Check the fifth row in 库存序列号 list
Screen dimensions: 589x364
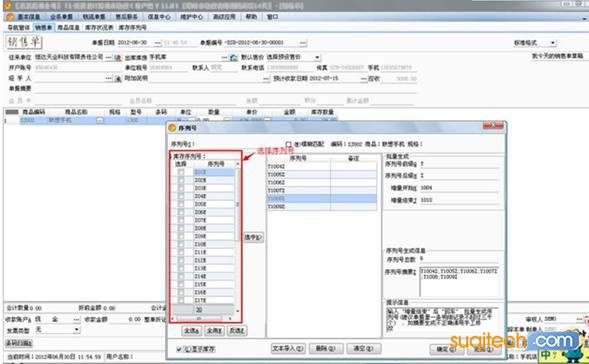pyautogui.click(x=181, y=204)
